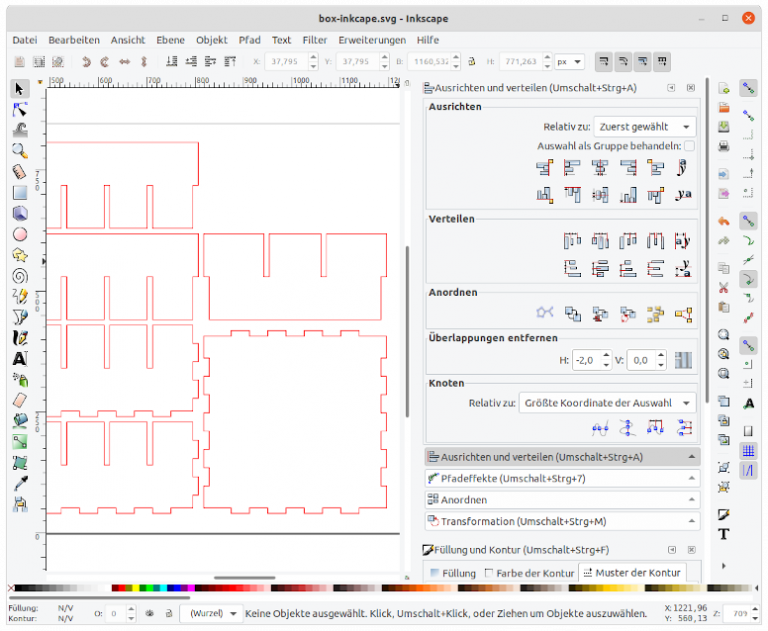Switch to Farbe der Kontur tab

[529, 573]
